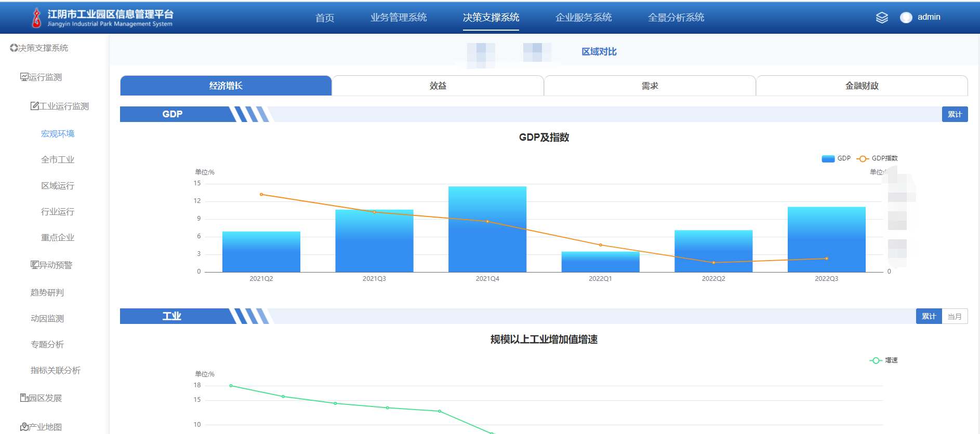The height and width of the screenshot is (434, 980).
Task: Go to 首页 in top navigation
Action: click(325, 18)
